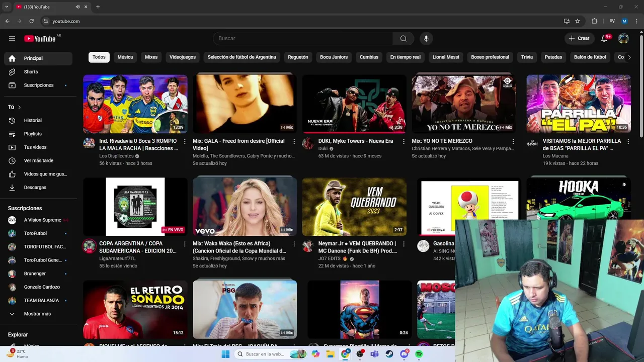Select the Música filter chip
The width and height of the screenshot is (644, 362).
(125, 57)
